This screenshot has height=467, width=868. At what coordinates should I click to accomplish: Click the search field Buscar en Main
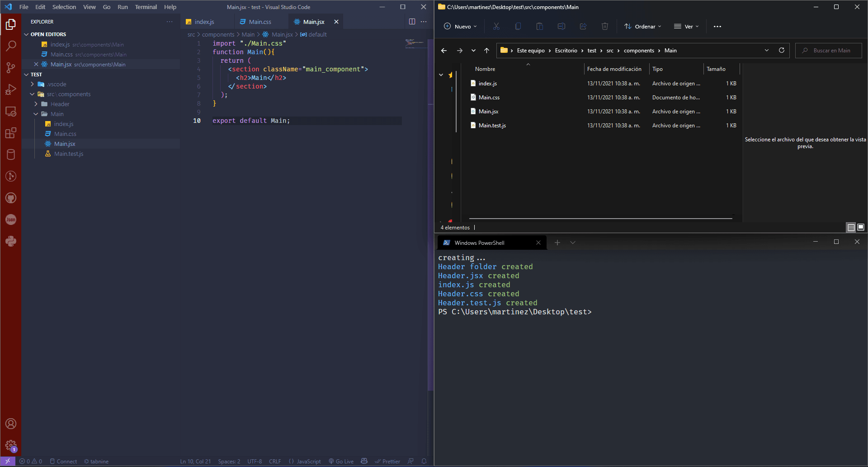(x=828, y=50)
